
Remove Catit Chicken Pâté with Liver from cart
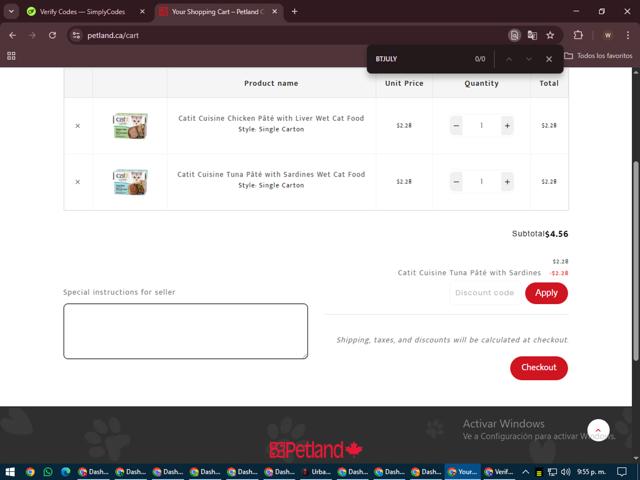[78, 126]
